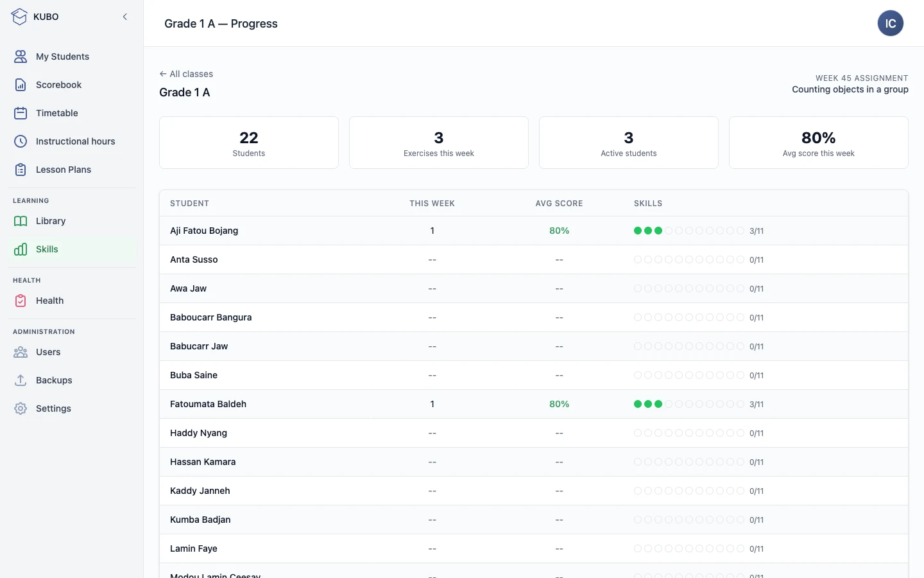The width and height of the screenshot is (924, 578).
Task: Open the Users menu item
Action: point(72,352)
